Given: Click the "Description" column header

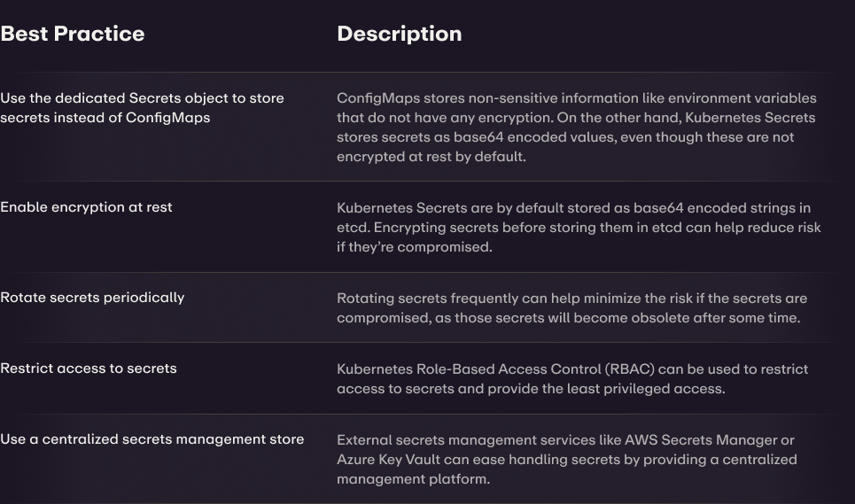Looking at the screenshot, I should [399, 34].
